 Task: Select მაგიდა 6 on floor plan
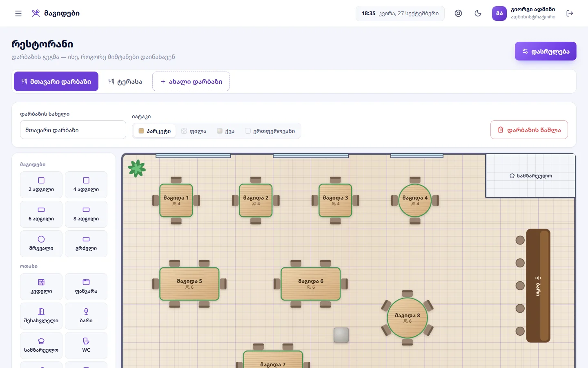click(311, 284)
